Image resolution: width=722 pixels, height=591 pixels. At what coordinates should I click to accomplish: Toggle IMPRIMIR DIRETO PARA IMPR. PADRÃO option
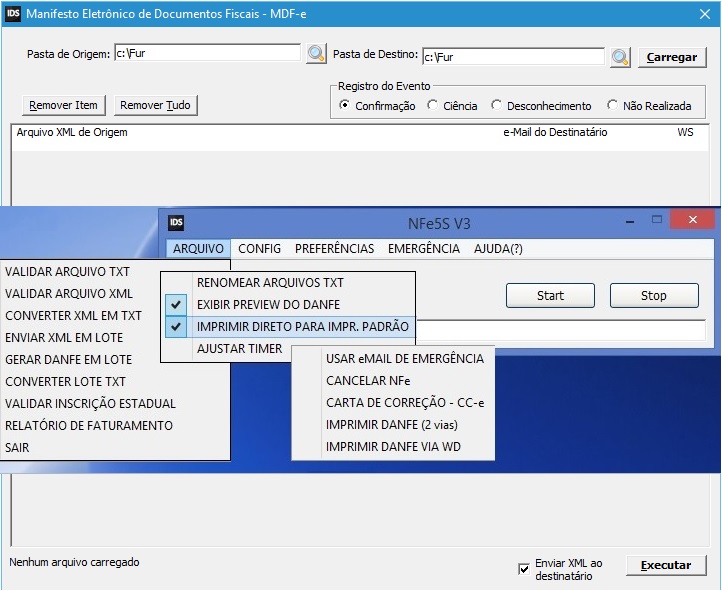(x=288, y=327)
